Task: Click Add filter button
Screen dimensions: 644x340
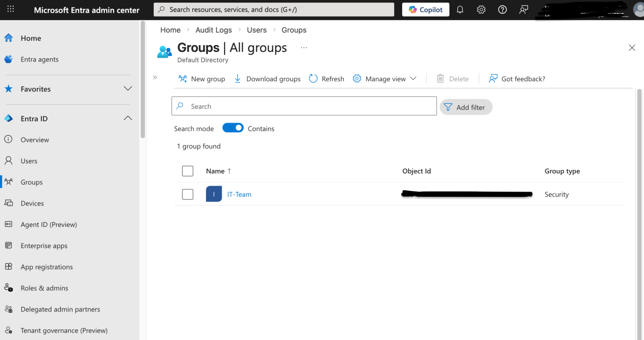Action: point(466,107)
